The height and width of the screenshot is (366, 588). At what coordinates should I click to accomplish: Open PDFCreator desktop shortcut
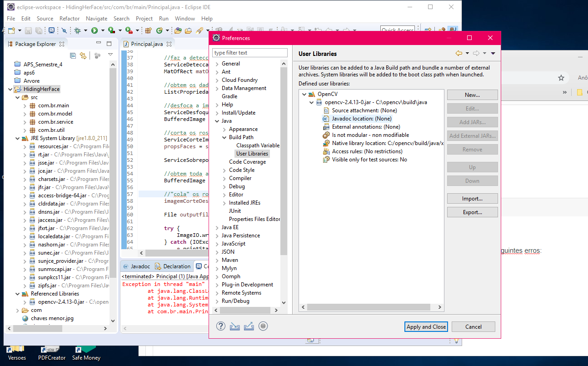click(x=52, y=353)
